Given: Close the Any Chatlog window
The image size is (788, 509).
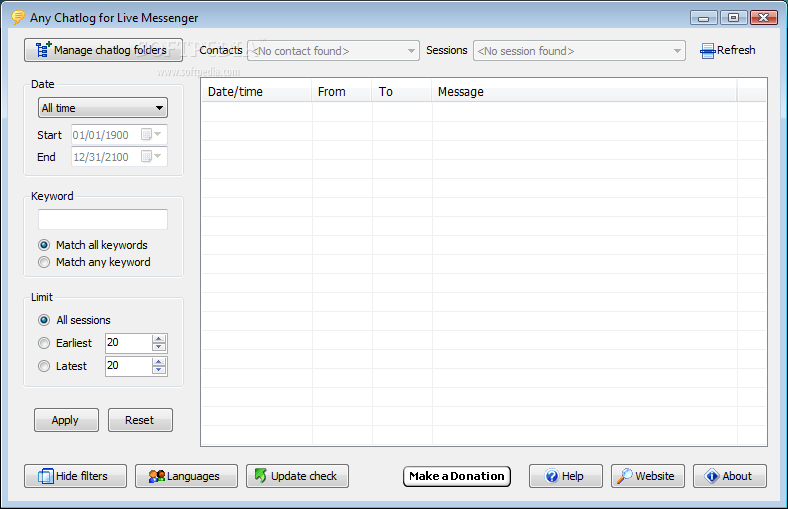Looking at the screenshot, I should pos(763,18).
